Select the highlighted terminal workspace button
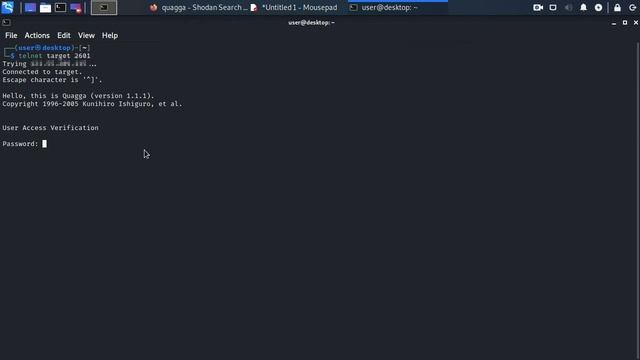 104,7
